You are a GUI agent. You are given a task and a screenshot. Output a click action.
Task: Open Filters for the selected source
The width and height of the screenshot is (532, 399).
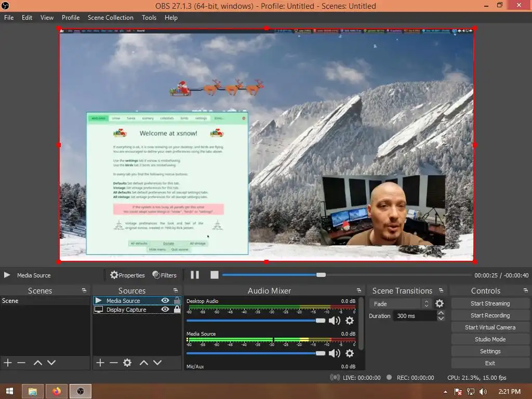coord(165,275)
